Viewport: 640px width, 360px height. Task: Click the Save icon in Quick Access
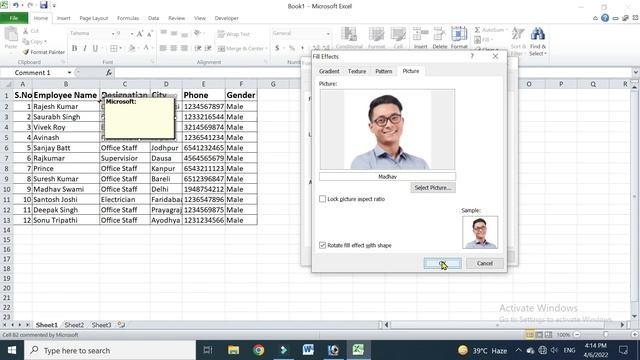(x=43, y=5)
